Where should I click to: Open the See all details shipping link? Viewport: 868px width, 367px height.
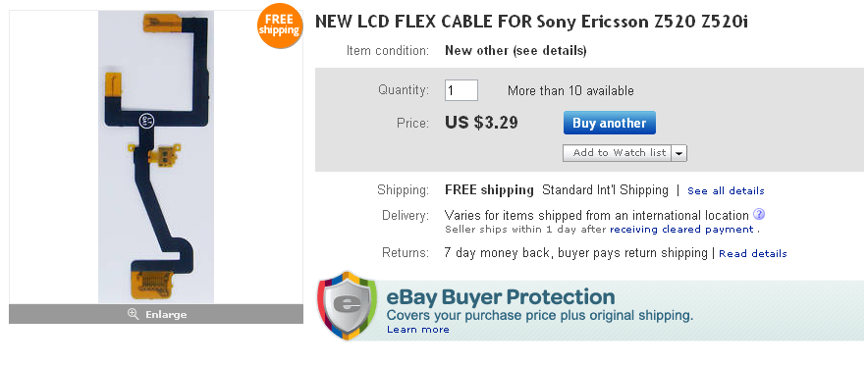[x=726, y=191]
